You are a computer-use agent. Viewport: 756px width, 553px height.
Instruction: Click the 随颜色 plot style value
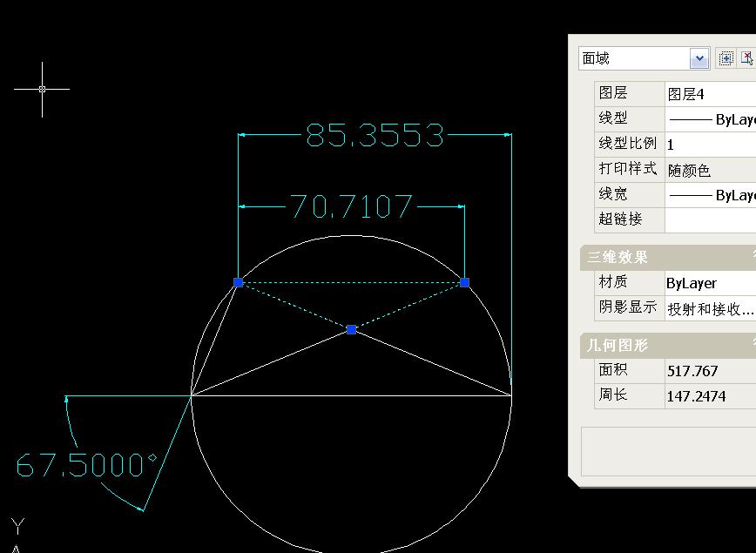[710, 170]
